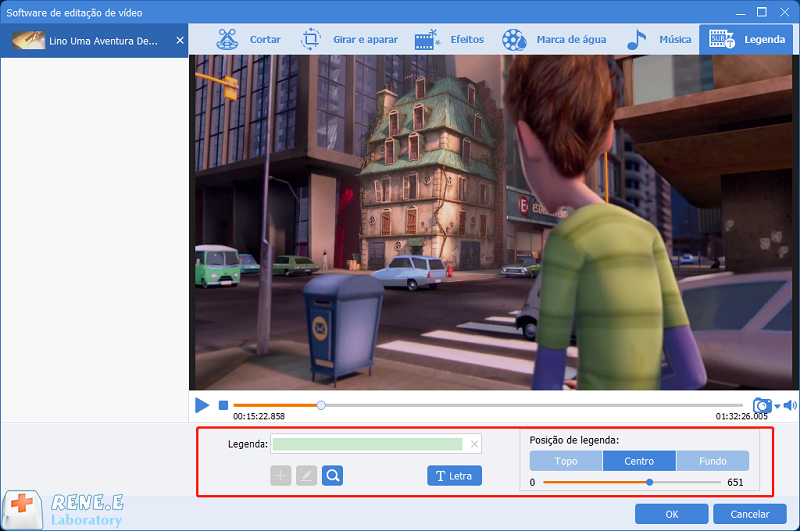Minimize the video editor window
Image resolution: width=800 pixels, height=531 pixels.
(740, 13)
